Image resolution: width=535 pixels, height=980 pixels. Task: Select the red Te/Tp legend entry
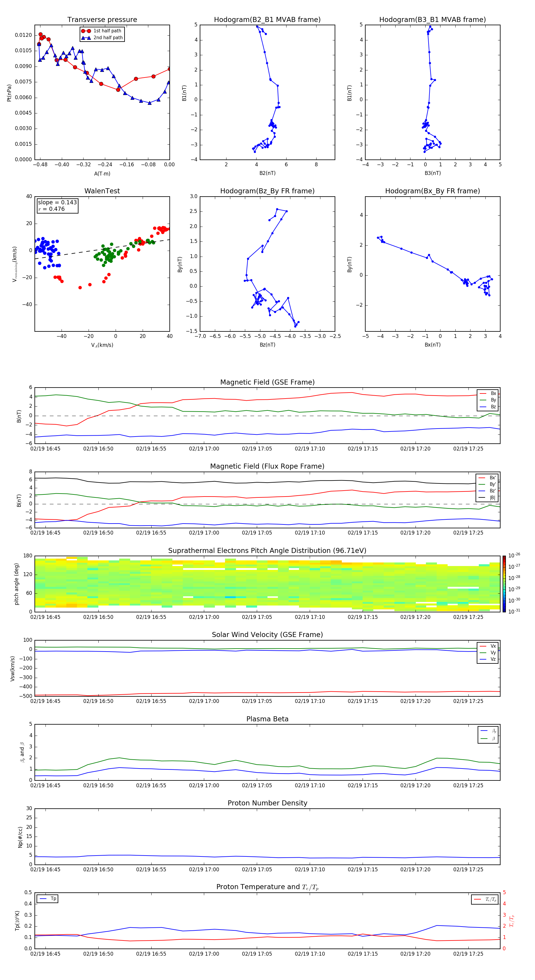(x=485, y=899)
